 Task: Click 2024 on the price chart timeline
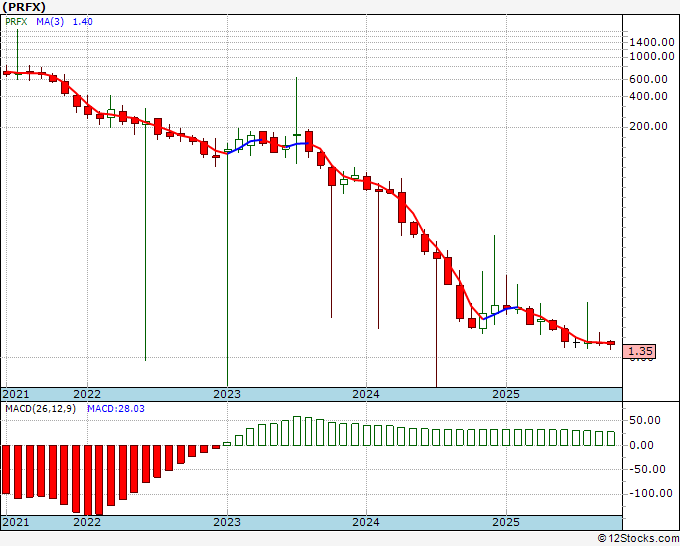point(366,394)
